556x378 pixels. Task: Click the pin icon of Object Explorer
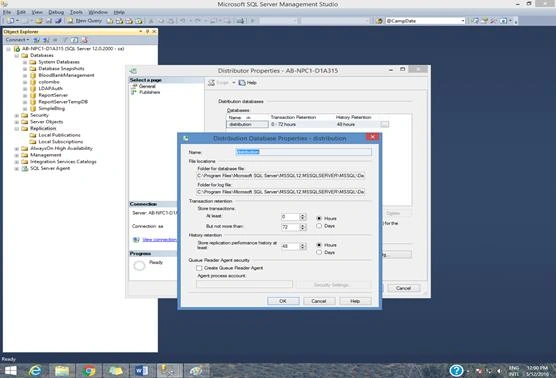[x=148, y=32]
